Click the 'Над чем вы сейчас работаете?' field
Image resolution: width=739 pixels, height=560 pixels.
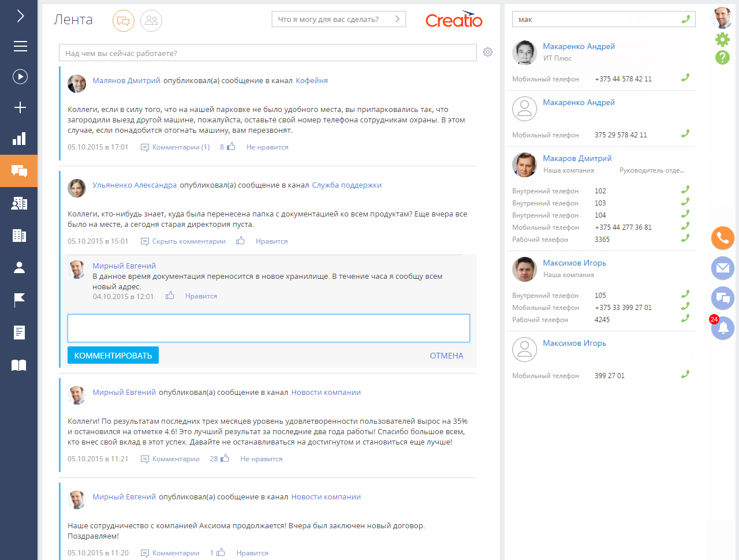pyautogui.click(x=268, y=53)
